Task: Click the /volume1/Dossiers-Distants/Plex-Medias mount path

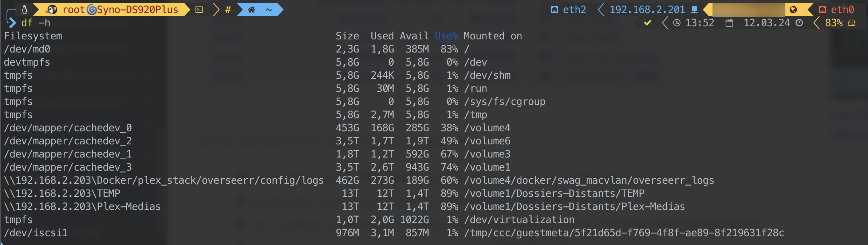Action: (x=575, y=207)
